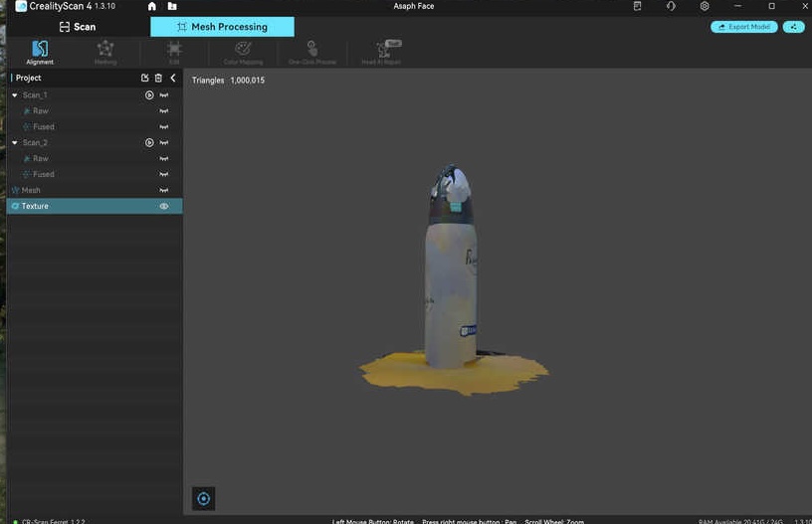Switch to the Scan tab
This screenshot has height=524, width=812.
[78, 27]
